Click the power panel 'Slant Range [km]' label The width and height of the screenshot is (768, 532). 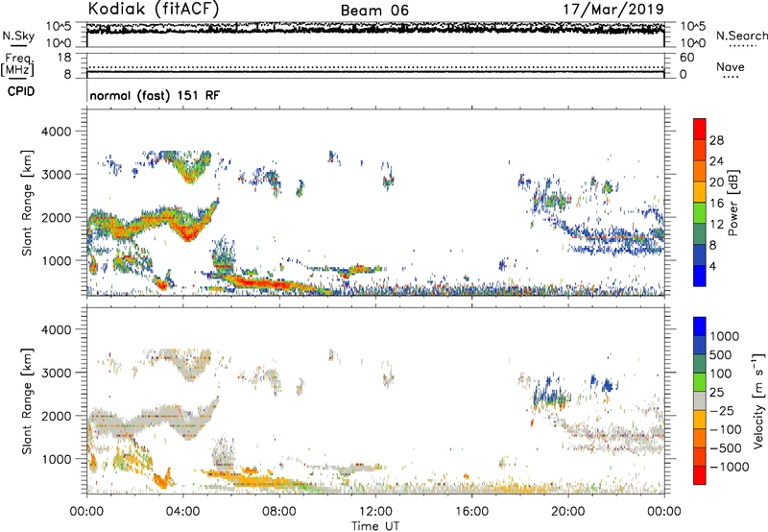click(27, 203)
